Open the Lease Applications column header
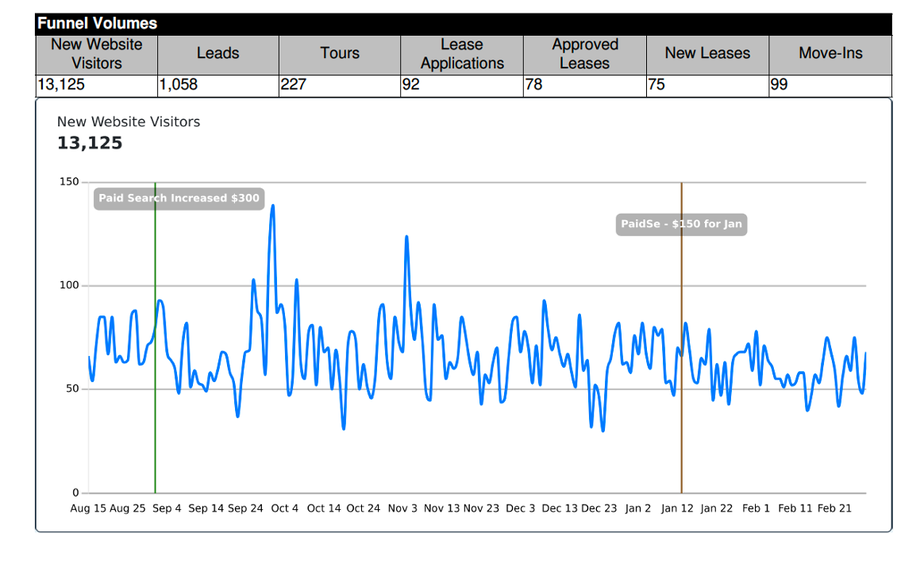The width and height of the screenshot is (924, 572). pyautogui.click(x=462, y=54)
